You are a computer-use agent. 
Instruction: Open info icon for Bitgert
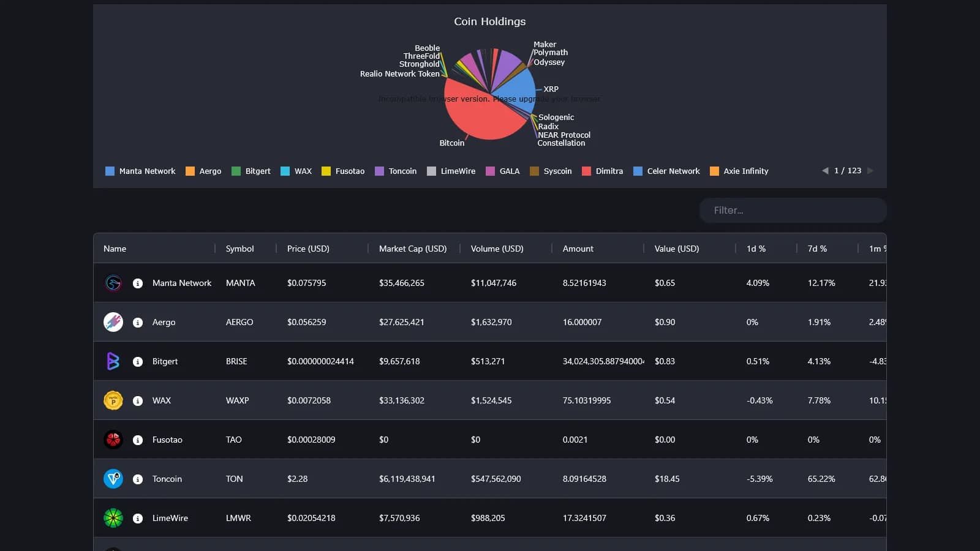[x=138, y=362]
